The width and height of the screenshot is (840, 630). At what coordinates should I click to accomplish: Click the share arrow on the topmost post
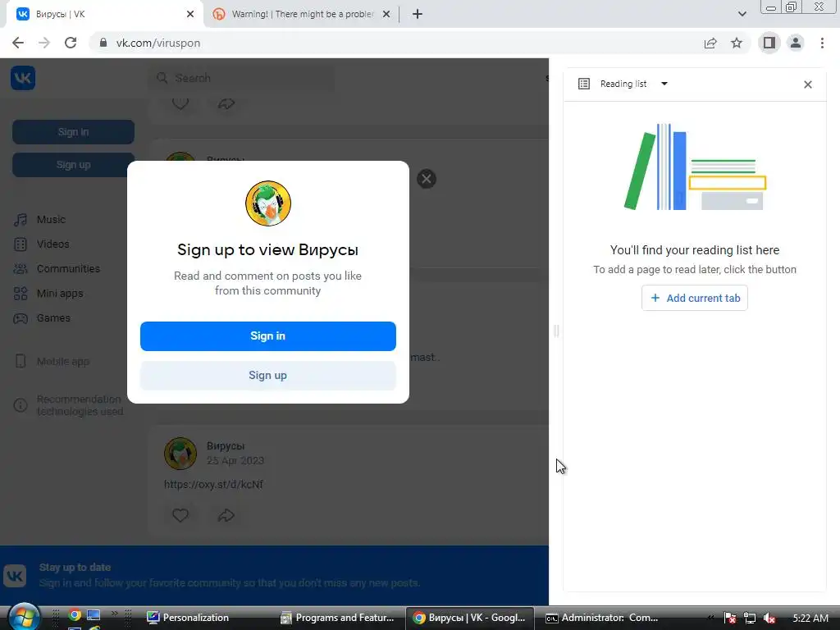(x=226, y=103)
